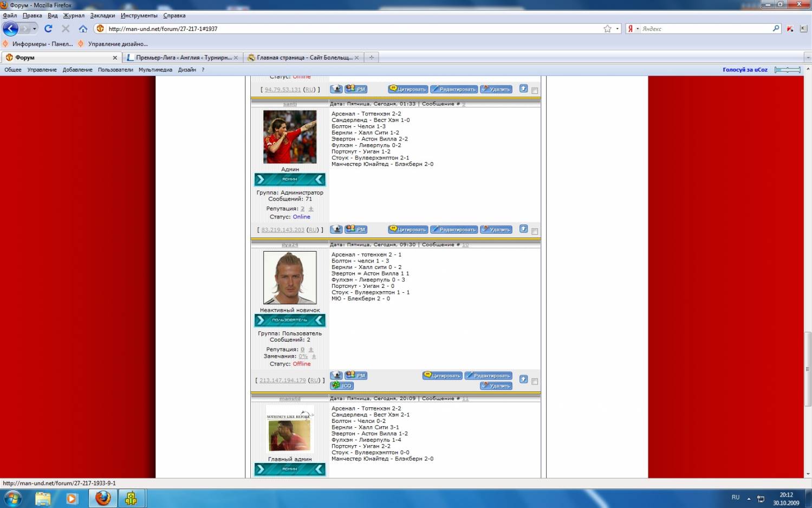
Task: Delete ilya24's message with Удалить
Action: [496, 385]
